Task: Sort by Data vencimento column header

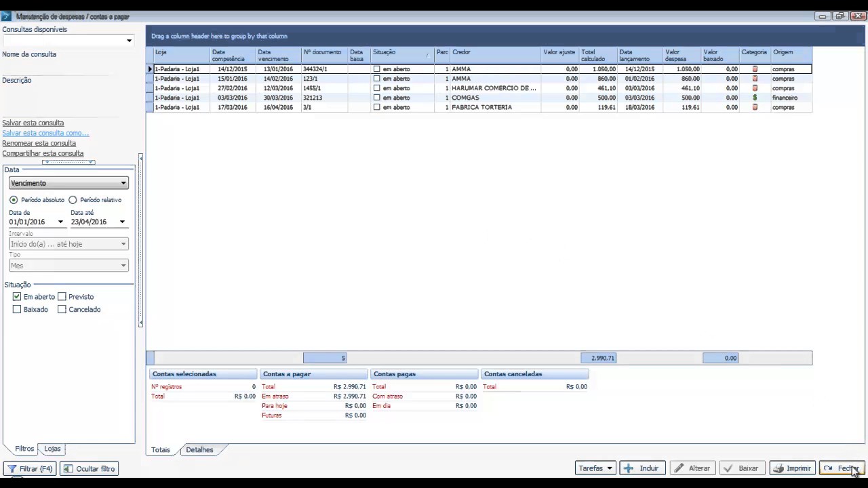Action: click(x=278, y=56)
